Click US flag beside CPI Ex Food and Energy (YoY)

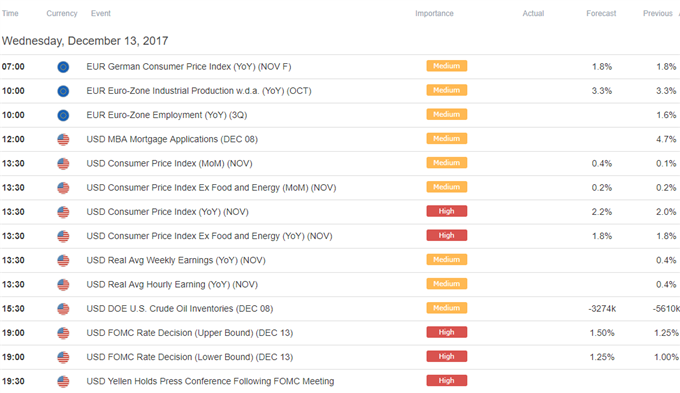(63, 236)
